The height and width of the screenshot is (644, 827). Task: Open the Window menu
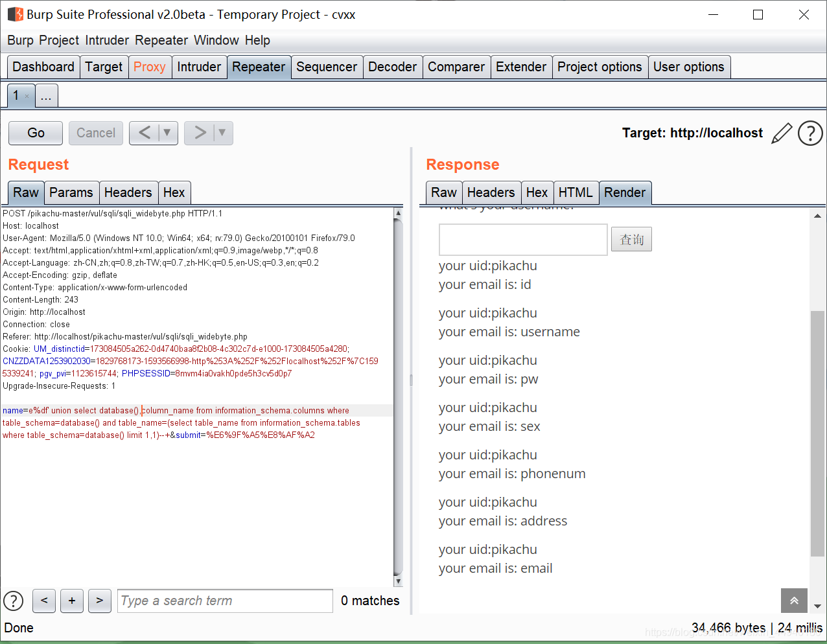pyautogui.click(x=216, y=40)
